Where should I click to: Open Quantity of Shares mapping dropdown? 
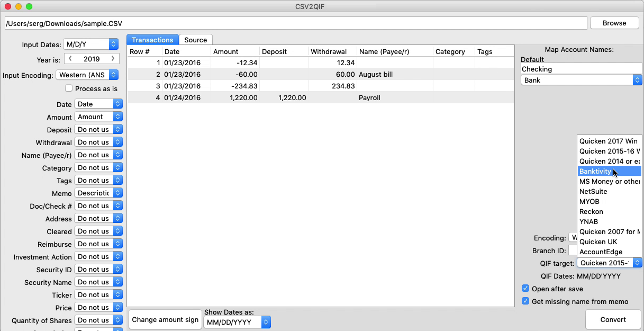(x=98, y=320)
